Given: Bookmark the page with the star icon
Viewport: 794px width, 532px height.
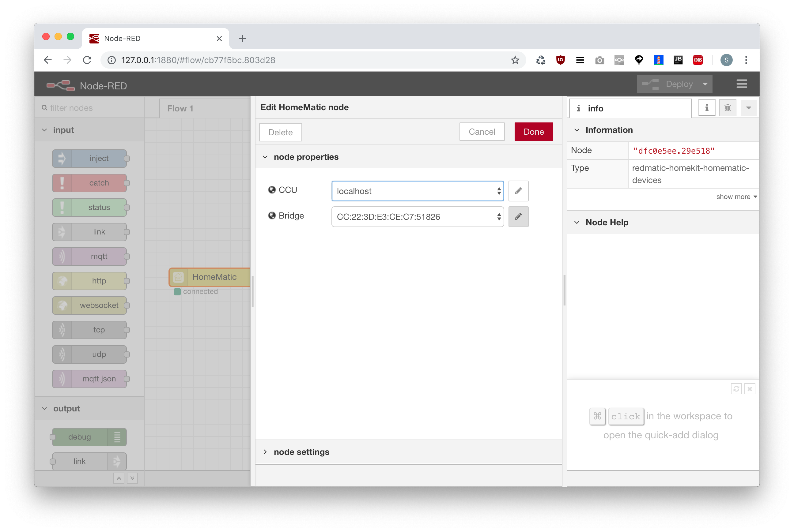Looking at the screenshot, I should pyautogui.click(x=515, y=60).
